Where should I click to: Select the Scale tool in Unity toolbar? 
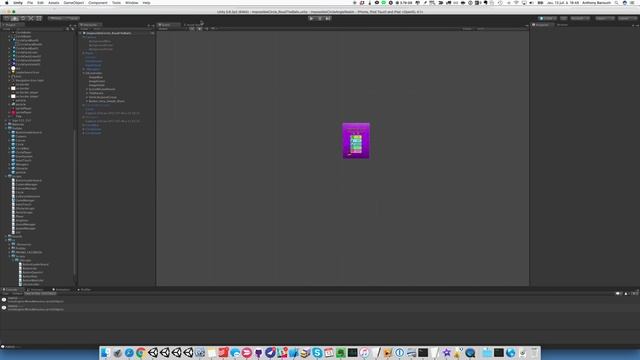pyautogui.click(x=31, y=18)
